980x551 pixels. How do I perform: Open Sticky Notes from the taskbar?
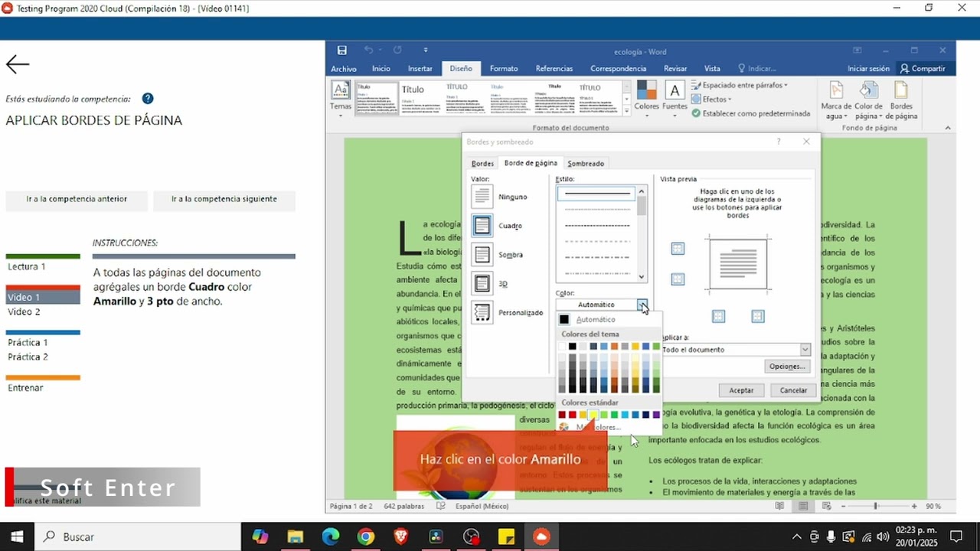click(x=506, y=537)
